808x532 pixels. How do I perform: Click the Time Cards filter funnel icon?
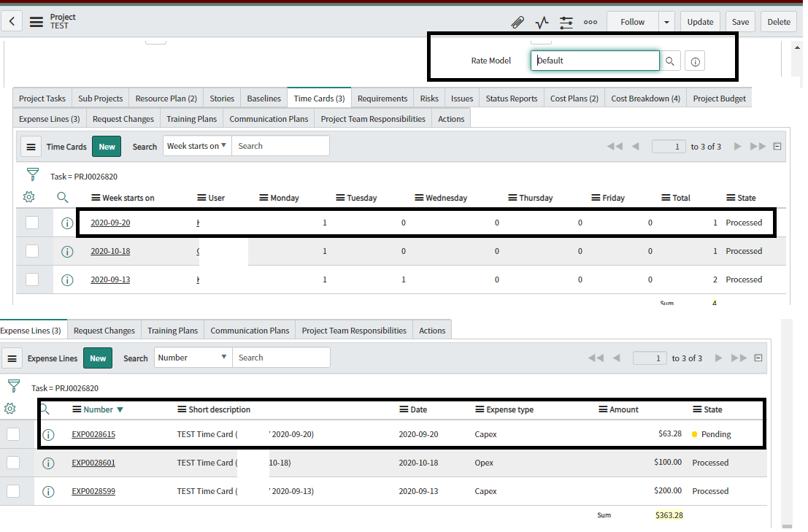click(x=32, y=174)
